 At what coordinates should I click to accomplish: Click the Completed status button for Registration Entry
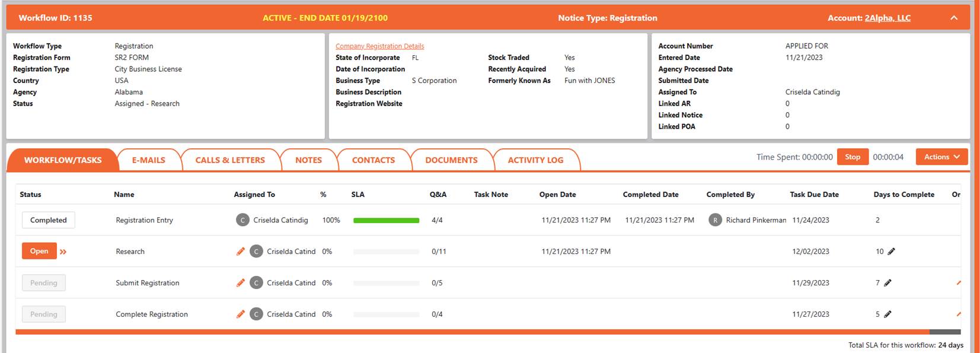[49, 220]
